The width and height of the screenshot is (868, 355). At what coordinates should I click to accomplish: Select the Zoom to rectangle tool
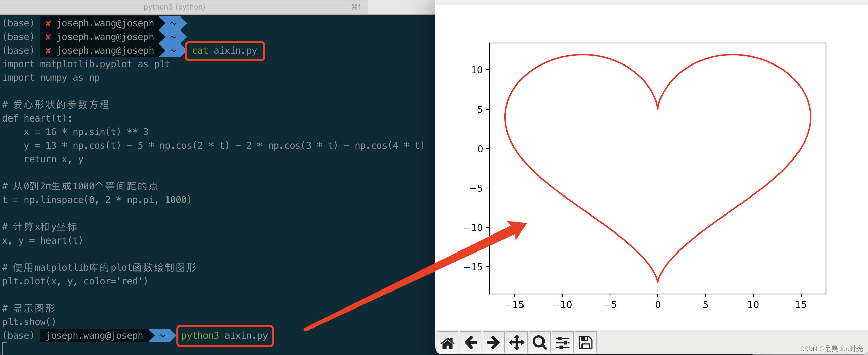pyautogui.click(x=539, y=342)
